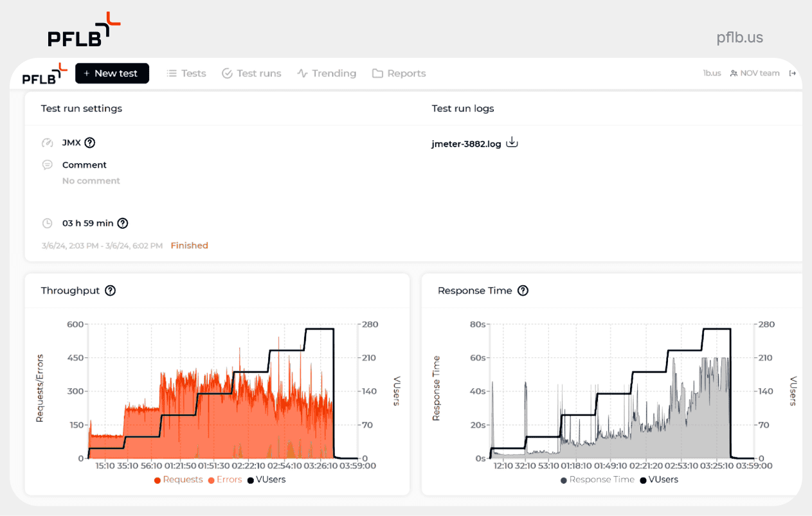Click the logout icon
Viewport: 812px width, 516px height.
tap(793, 73)
